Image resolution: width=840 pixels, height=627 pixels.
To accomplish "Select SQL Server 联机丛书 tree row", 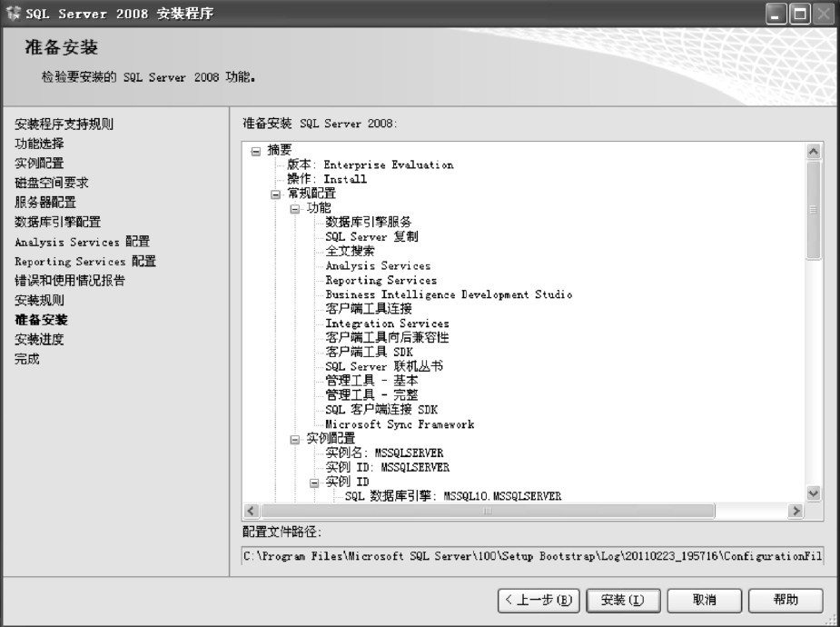I will (384, 366).
